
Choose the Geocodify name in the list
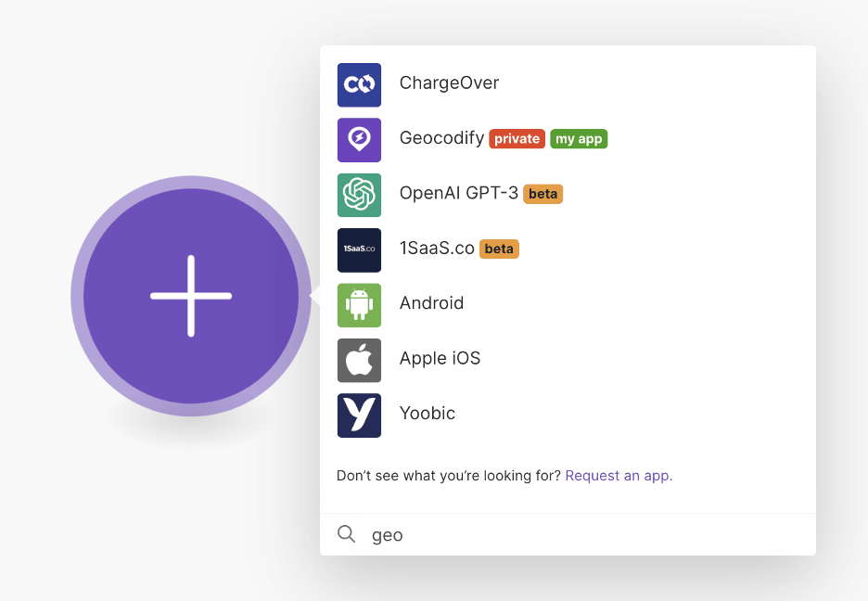coord(441,138)
